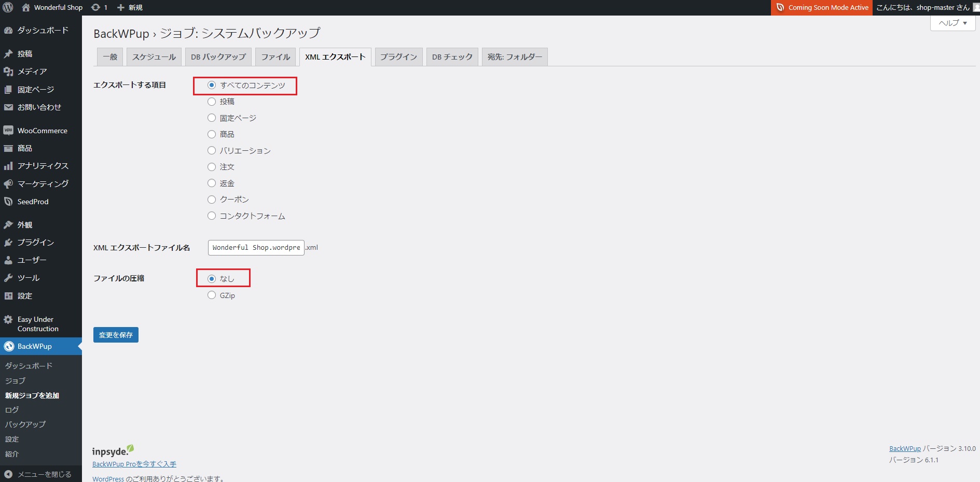The width and height of the screenshot is (980, 482).
Task: Click the WooCommerce icon in the sidebar
Action: (8, 131)
